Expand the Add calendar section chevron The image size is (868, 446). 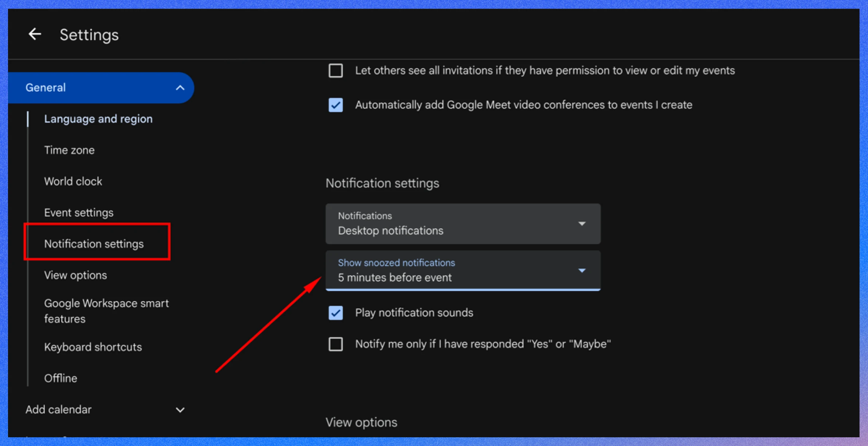[180, 410]
